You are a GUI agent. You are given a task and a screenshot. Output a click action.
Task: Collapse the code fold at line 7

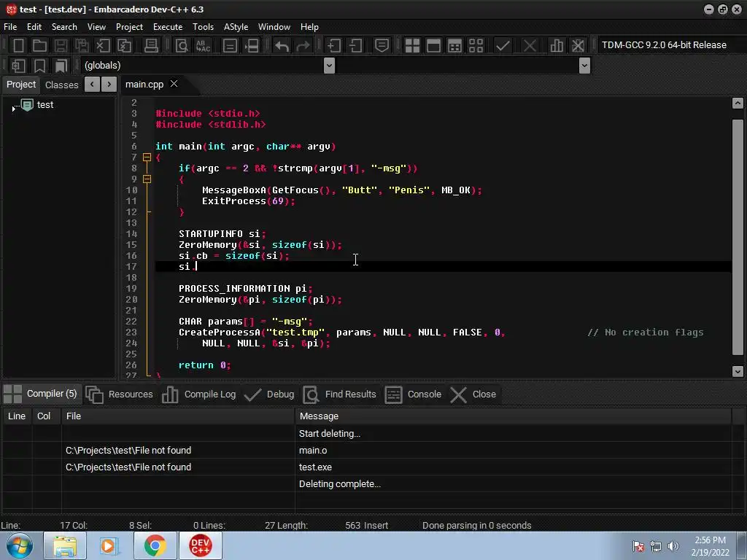coord(147,157)
